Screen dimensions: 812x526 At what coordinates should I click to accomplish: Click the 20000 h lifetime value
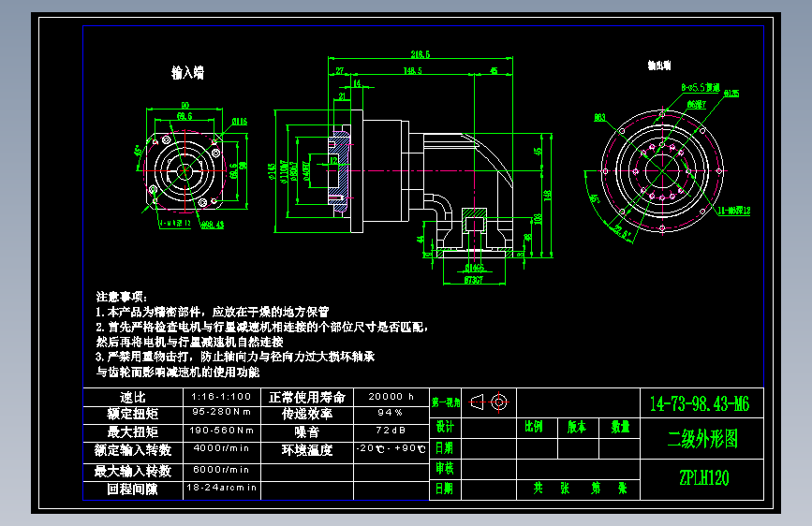click(x=391, y=397)
